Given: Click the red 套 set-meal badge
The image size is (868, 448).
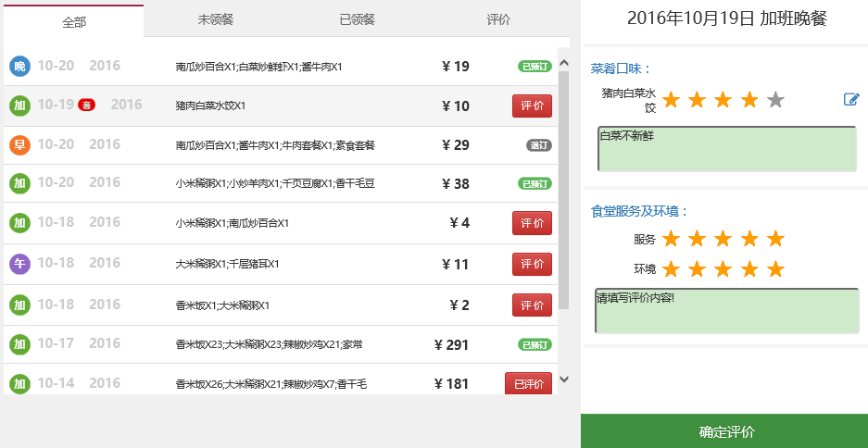Looking at the screenshot, I should click(x=86, y=106).
